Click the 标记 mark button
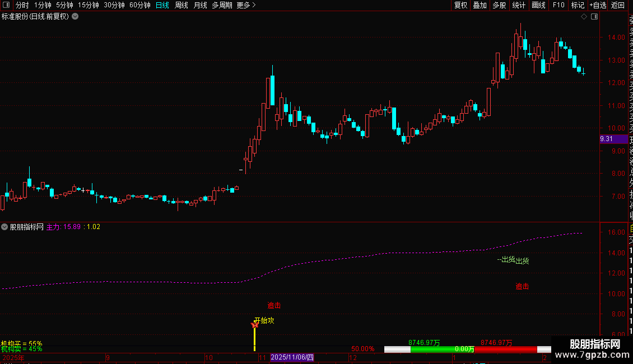 click(578, 5)
